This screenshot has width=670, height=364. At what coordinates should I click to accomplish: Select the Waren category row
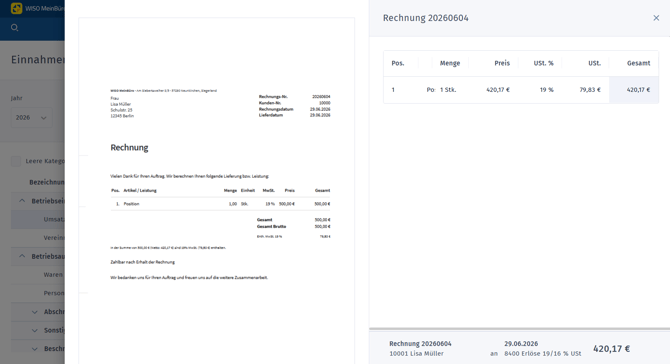(38, 275)
